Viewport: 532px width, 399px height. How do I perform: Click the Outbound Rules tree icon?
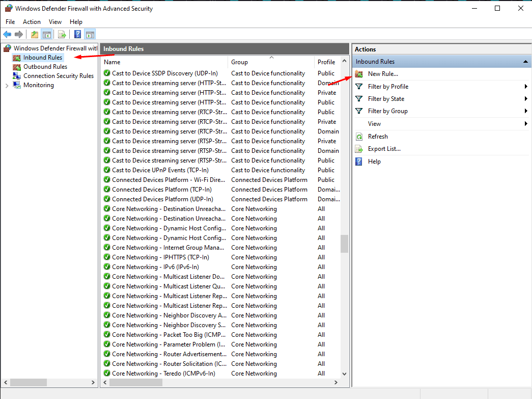(17, 67)
